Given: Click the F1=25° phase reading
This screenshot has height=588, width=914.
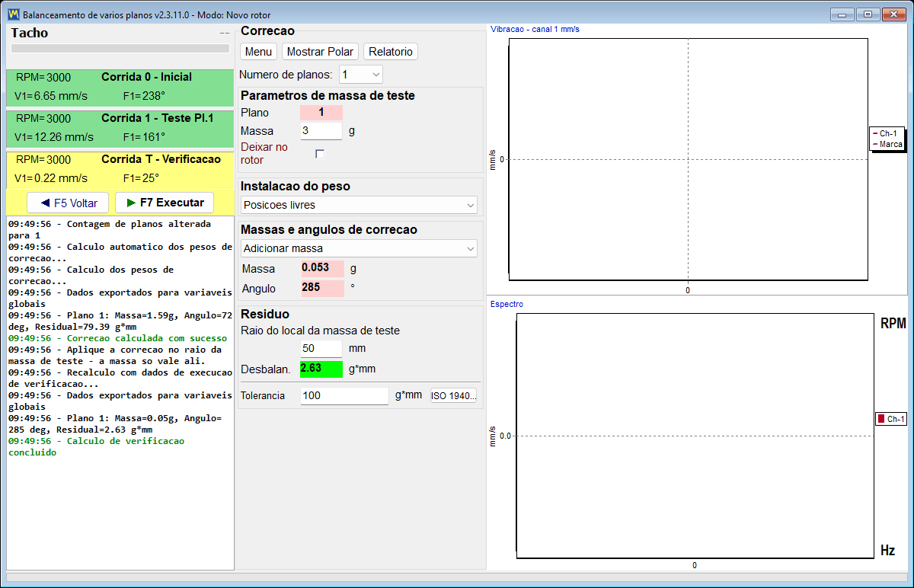Looking at the screenshot, I should [141, 178].
